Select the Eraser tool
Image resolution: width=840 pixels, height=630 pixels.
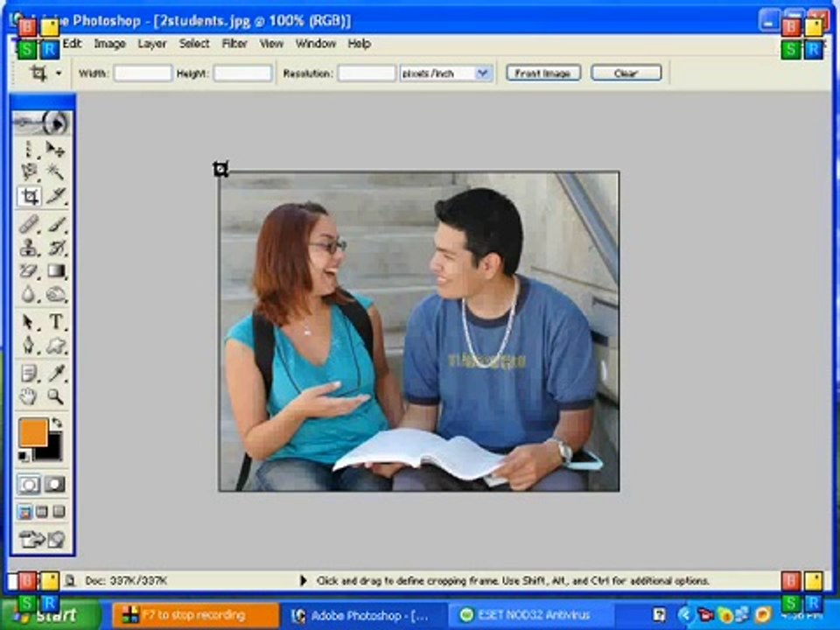[x=29, y=270]
